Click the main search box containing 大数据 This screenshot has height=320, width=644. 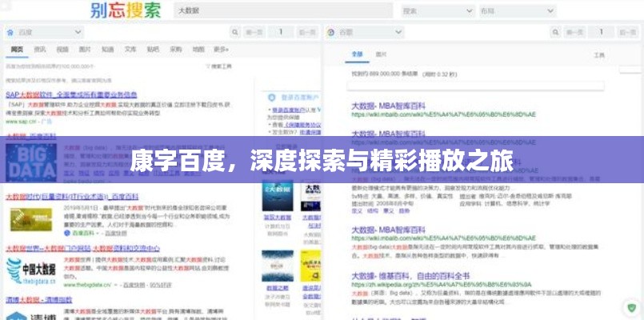coord(284,11)
